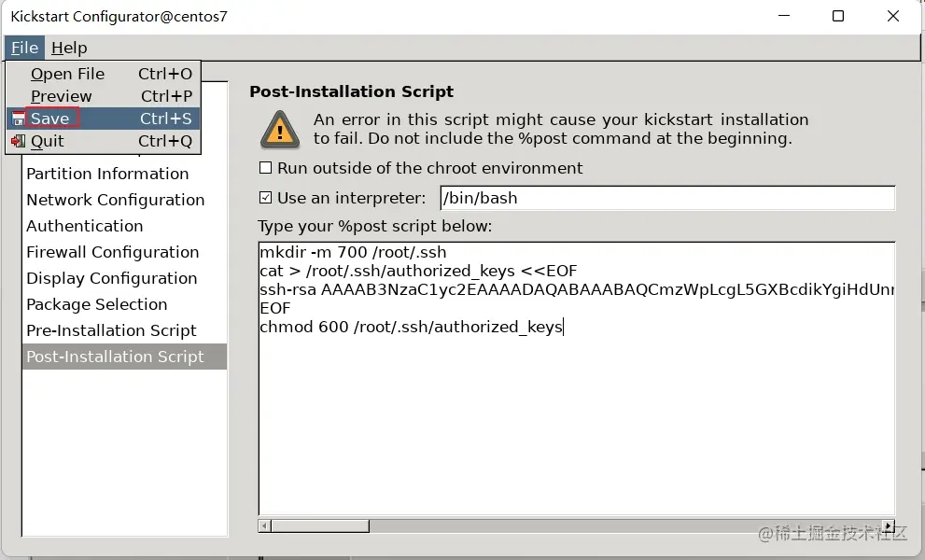Click the line 'cat > /root/.ssh/authorized_keys <<EOF'
Viewport: 925px width, 560px height.
point(418,271)
